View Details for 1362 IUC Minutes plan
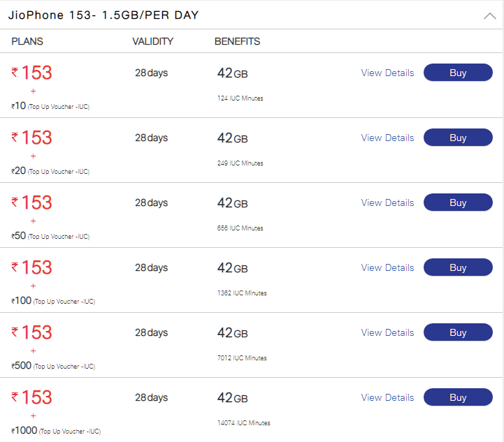 pyautogui.click(x=387, y=267)
